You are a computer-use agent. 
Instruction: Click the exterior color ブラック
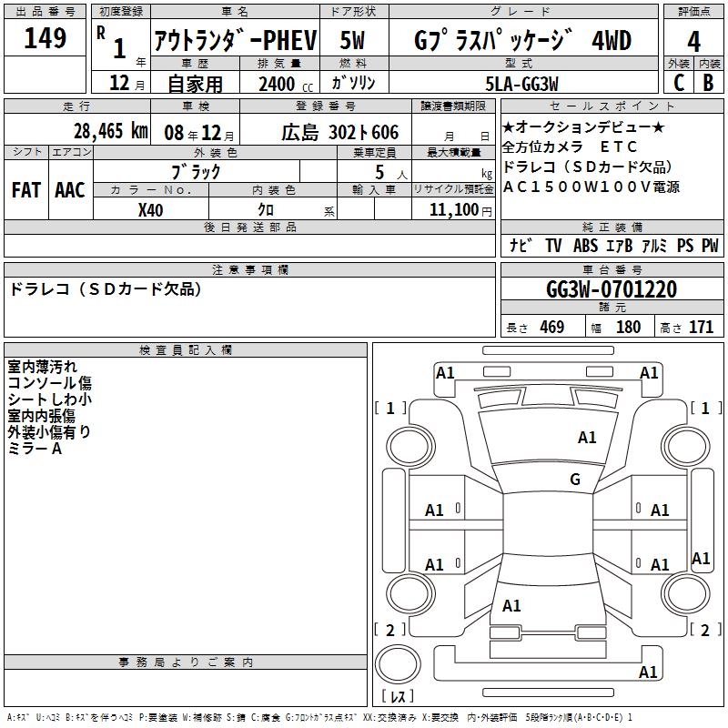pos(196,172)
